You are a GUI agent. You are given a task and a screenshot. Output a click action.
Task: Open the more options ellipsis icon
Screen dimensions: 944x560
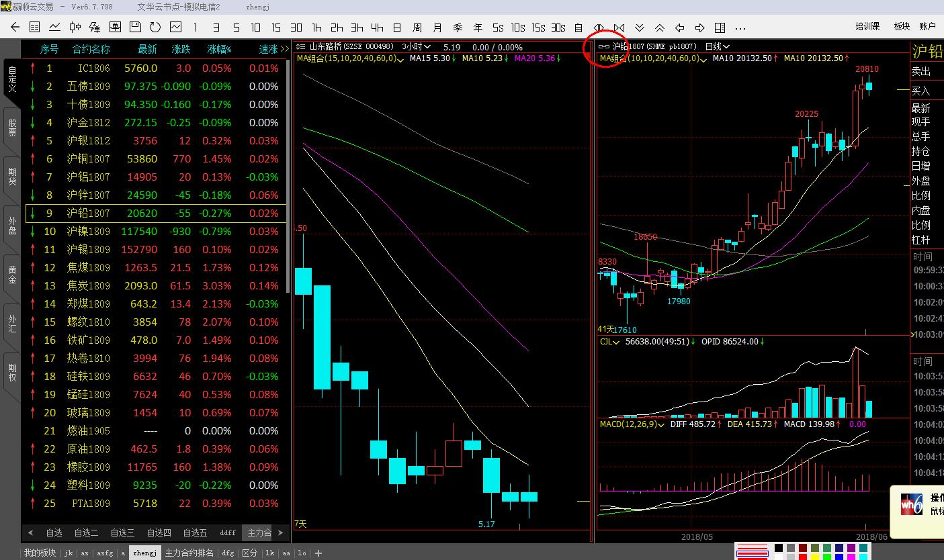pyautogui.click(x=740, y=28)
